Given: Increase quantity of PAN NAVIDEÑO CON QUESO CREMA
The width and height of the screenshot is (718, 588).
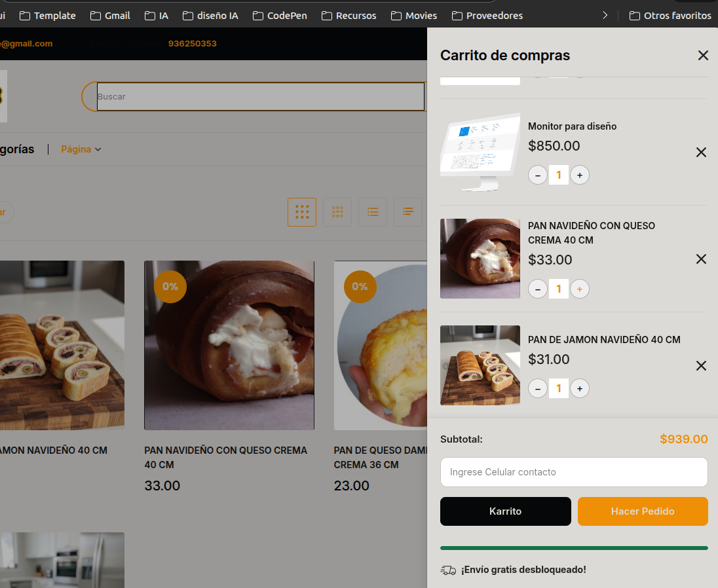Looking at the screenshot, I should [579, 289].
